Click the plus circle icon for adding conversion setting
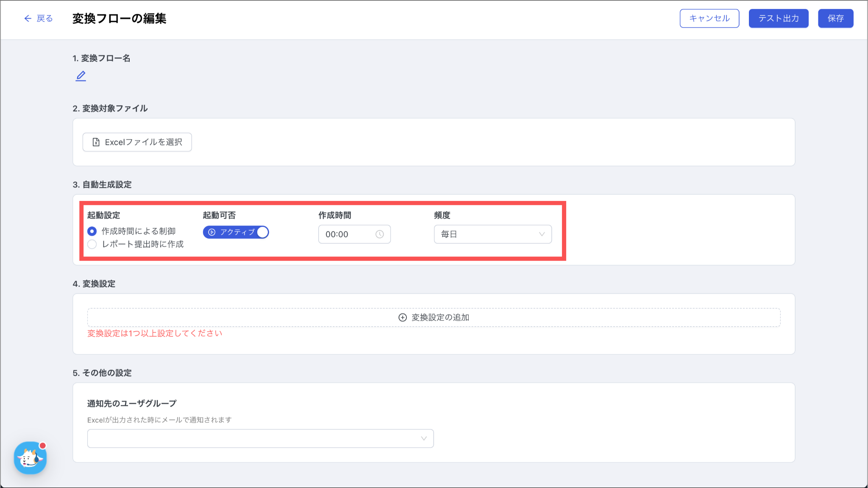This screenshot has height=488, width=868. 403,318
